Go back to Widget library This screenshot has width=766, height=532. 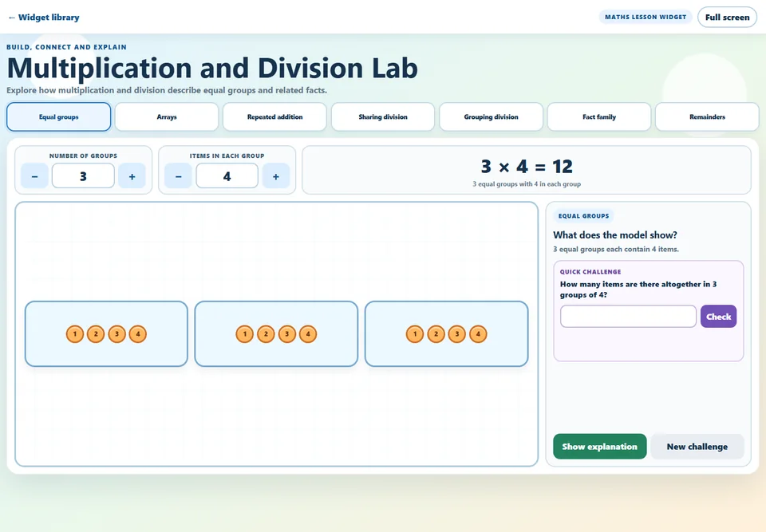tap(43, 17)
